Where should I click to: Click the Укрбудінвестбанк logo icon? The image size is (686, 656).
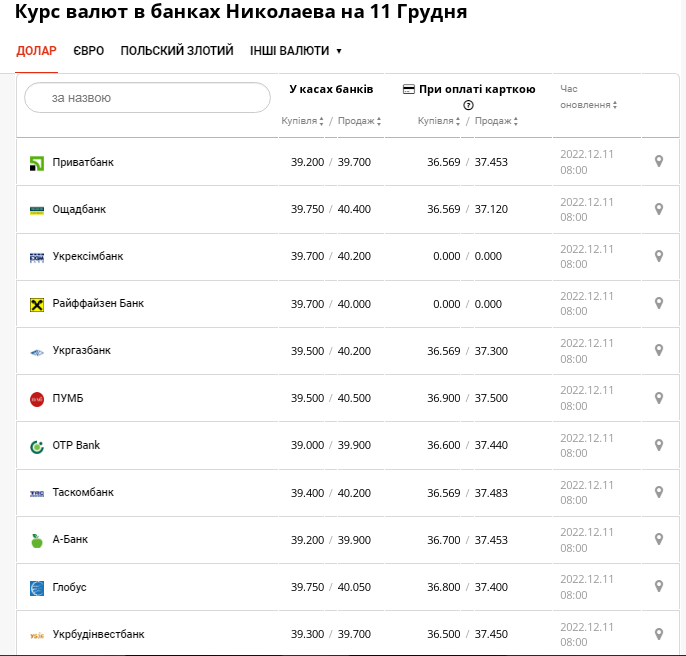[x=37, y=635]
